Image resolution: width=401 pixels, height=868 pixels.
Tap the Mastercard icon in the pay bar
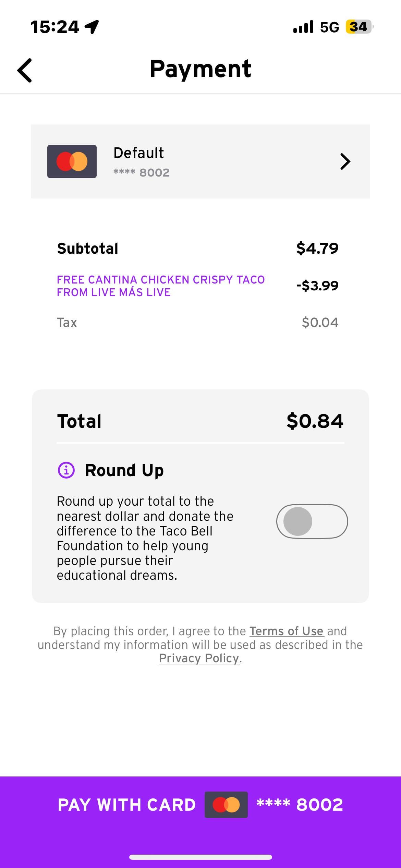pyautogui.click(x=226, y=805)
